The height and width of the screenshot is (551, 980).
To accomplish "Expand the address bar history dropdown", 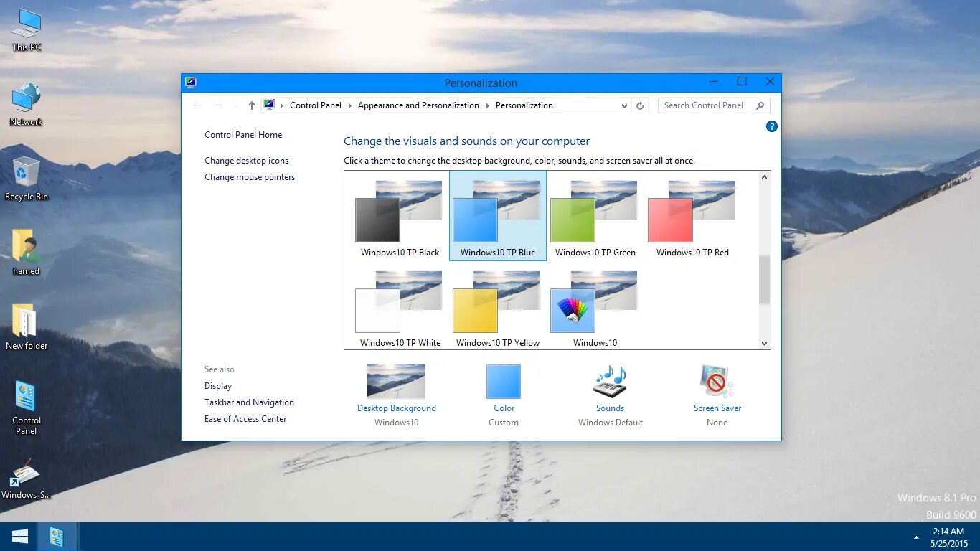I will tap(624, 105).
